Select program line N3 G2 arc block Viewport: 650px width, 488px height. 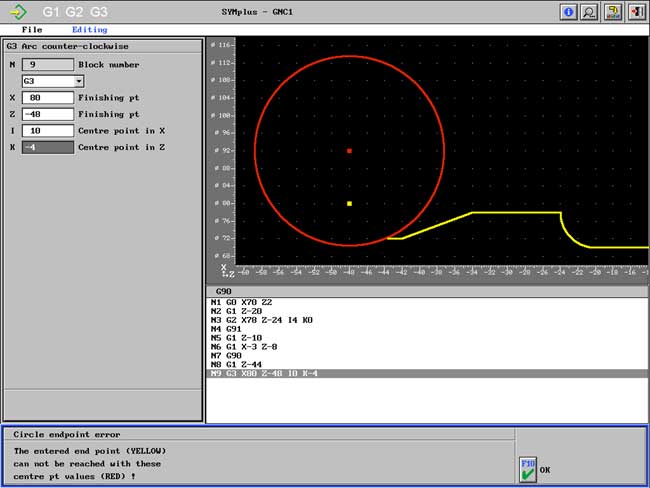point(258,319)
